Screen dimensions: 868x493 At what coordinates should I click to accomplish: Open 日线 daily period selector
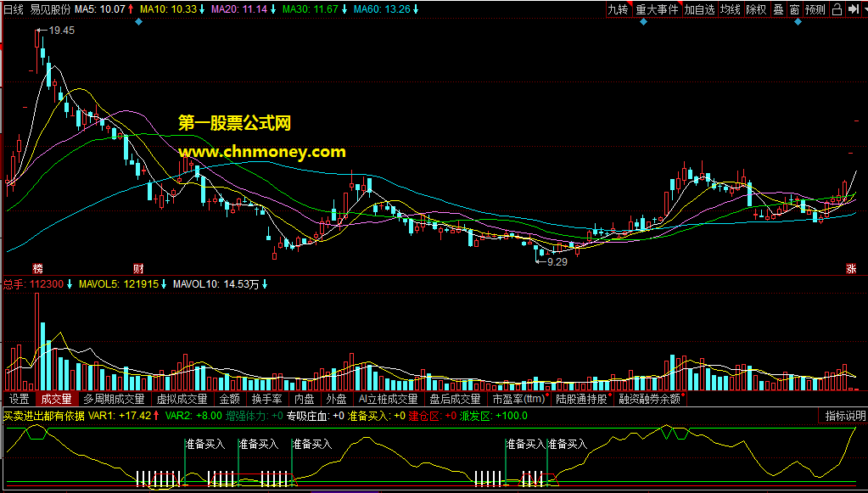click(12, 9)
